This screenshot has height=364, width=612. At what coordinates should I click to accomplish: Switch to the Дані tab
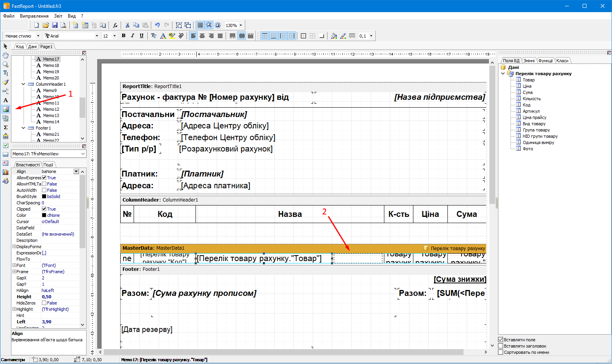coord(32,47)
